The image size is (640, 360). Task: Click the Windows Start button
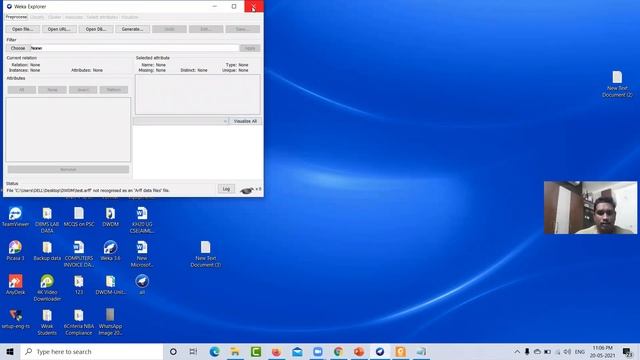tap(10, 351)
